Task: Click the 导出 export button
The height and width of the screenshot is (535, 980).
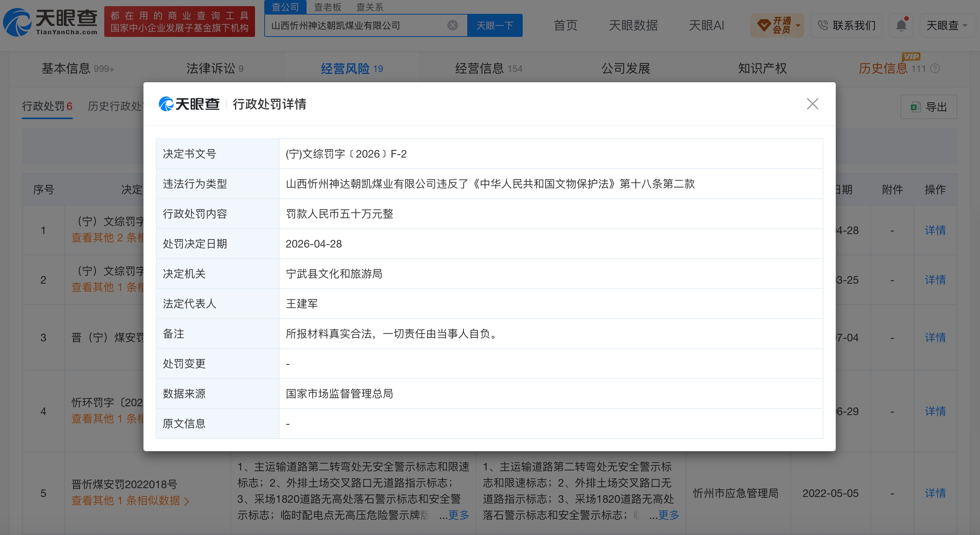Action: 928,107
